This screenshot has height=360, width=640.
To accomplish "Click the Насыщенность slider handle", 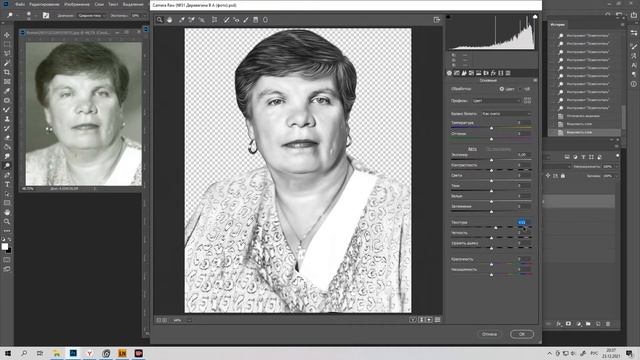I will 491,275.
